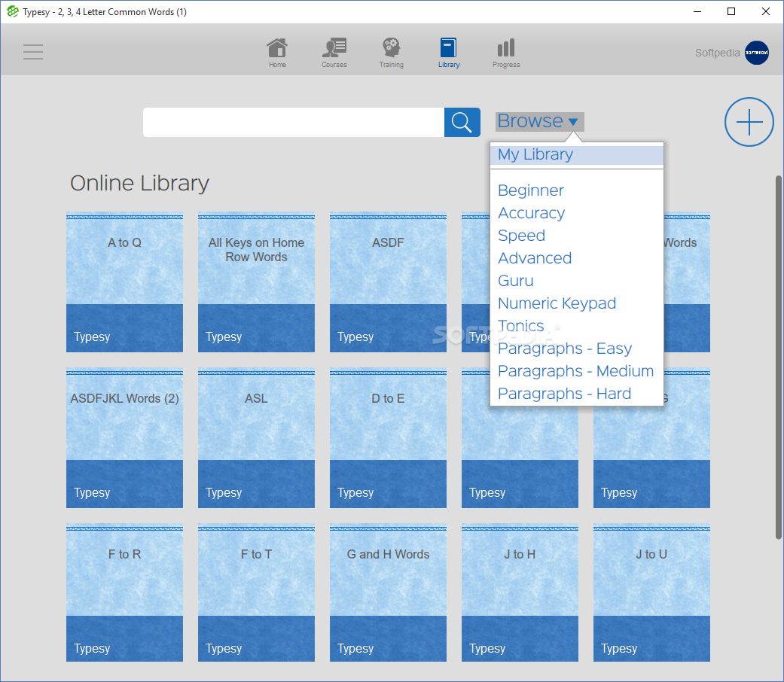Image resolution: width=784 pixels, height=682 pixels.
Task: Click the Online Library heading
Action: point(139,184)
